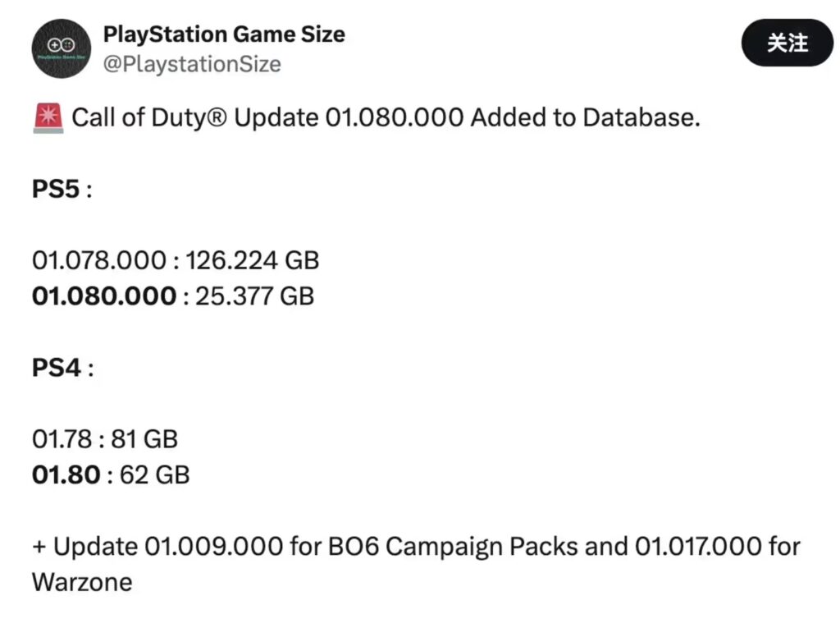Screen dimensions: 840x628
Task: Select the bold 01.080.000 version
Action: point(104,296)
